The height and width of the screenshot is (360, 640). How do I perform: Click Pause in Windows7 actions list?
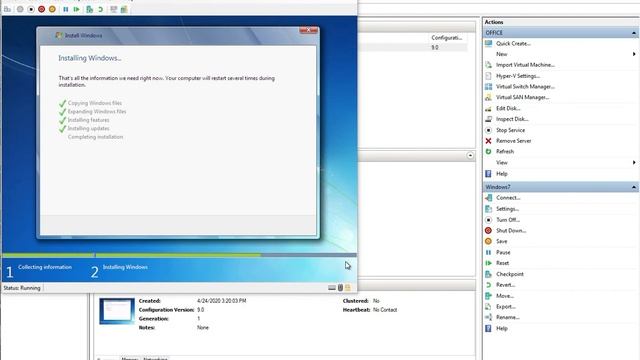(503, 253)
